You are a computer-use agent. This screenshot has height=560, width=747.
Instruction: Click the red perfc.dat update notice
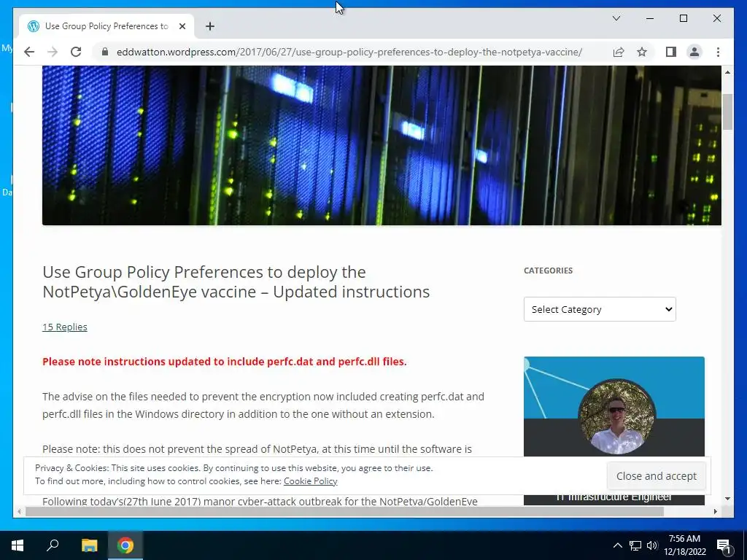click(225, 362)
